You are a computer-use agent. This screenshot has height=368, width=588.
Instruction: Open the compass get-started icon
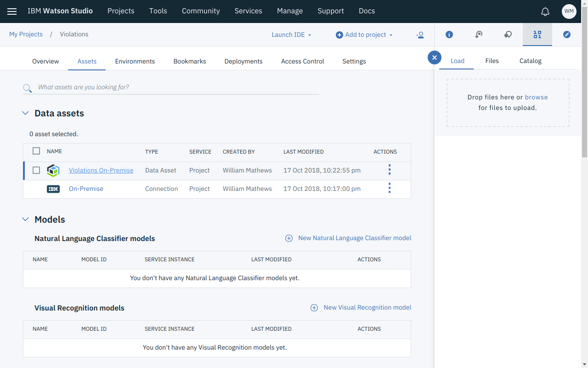(x=567, y=34)
